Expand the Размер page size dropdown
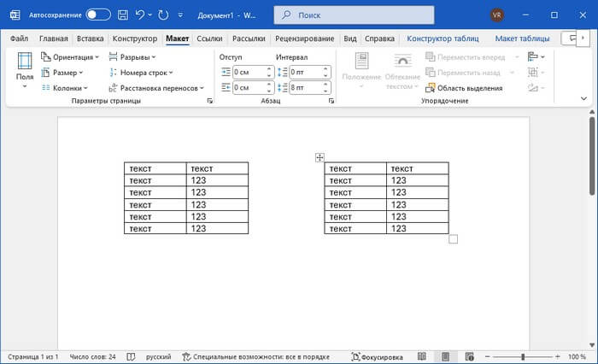The width and height of the screenshot is (598, 364). (62, 73)
